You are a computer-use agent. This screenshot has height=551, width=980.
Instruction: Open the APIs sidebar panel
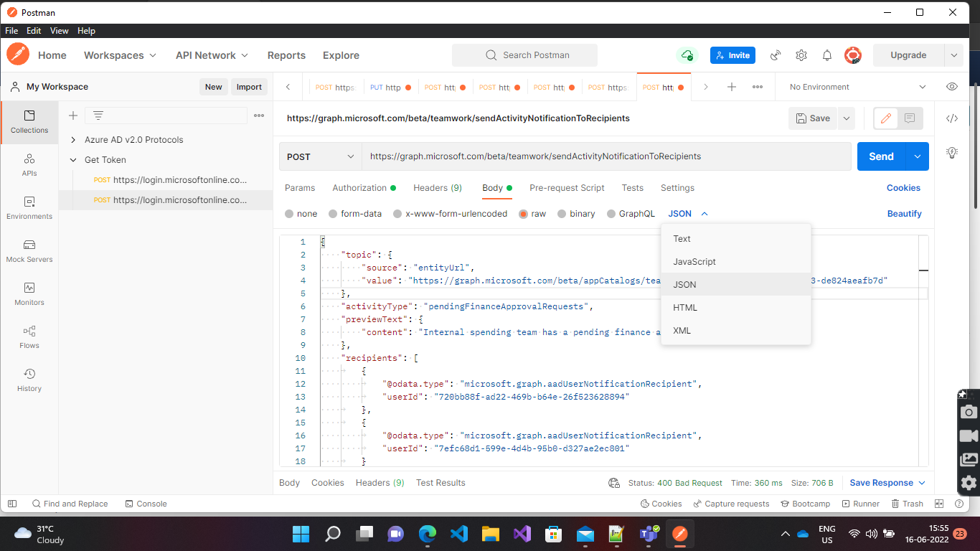(29, 166)
